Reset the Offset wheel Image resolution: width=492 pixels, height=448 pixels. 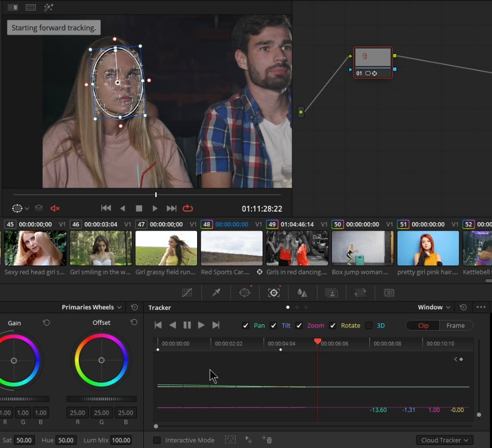coord(134,322)
